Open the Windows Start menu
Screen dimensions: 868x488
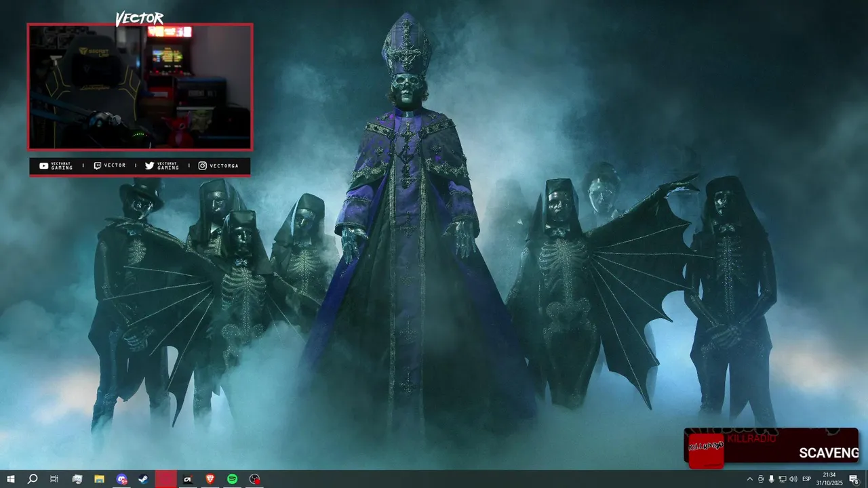pos(11,479)
